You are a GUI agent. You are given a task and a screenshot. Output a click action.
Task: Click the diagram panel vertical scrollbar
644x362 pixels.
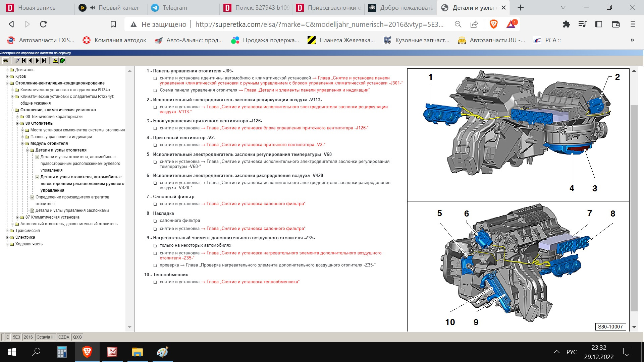[634, 208]
